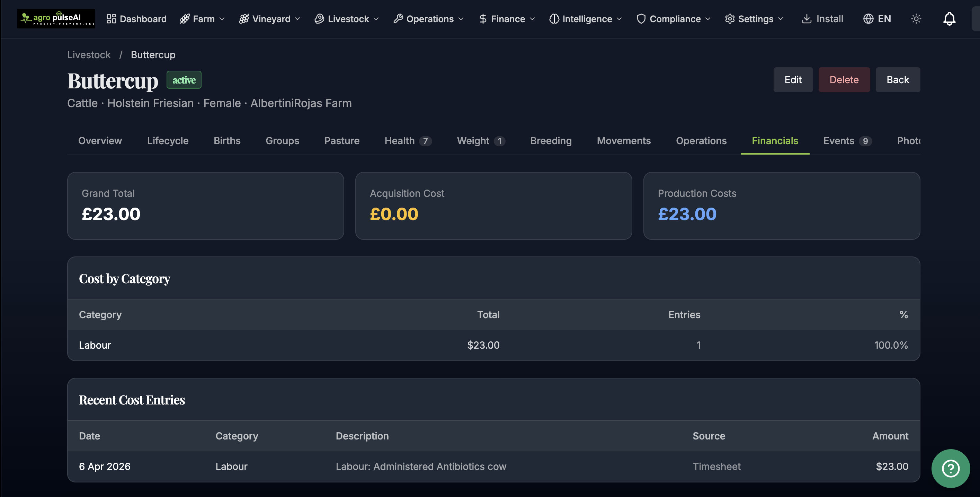The height and width of the screenshot is (497, 980).
Task: Select the Weight tab
Action: (481, 141)
